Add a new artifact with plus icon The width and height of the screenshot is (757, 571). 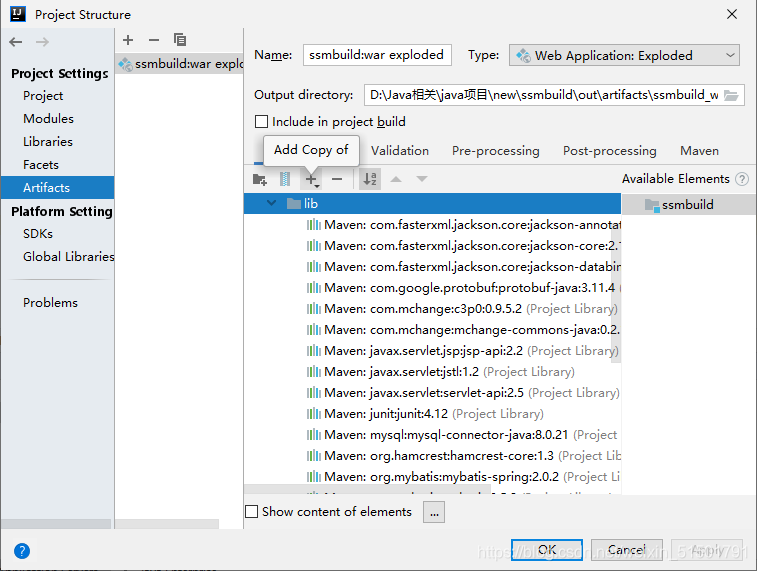click(x=128, y=40)
